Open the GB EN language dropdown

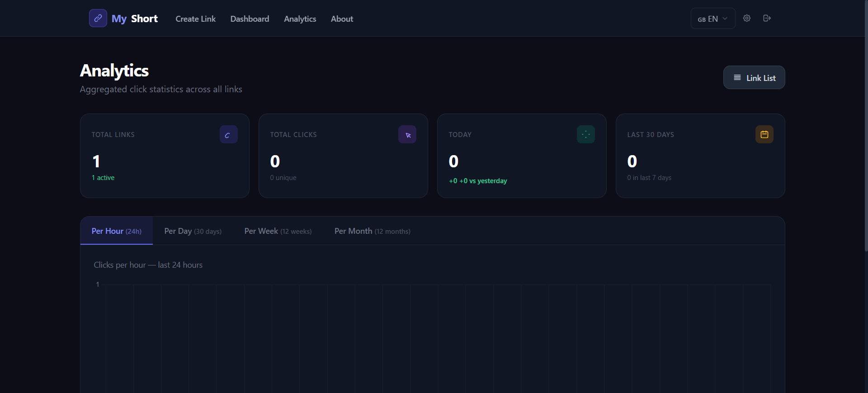713,19
